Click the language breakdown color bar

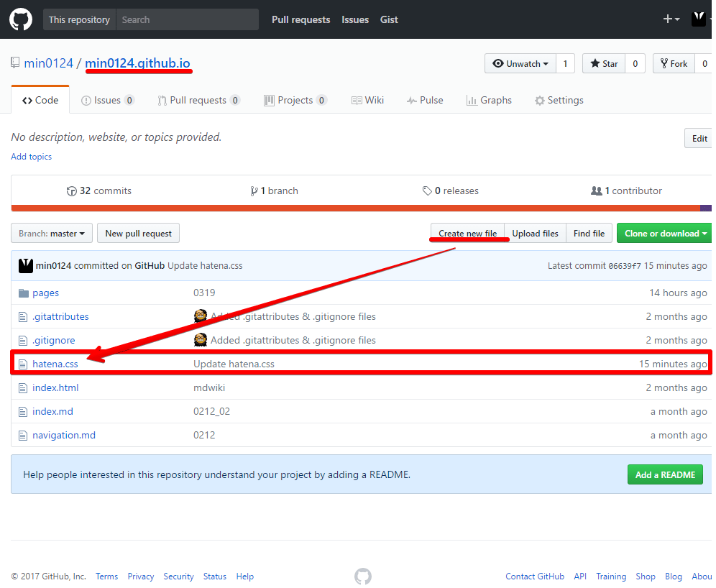click(361, 208)
